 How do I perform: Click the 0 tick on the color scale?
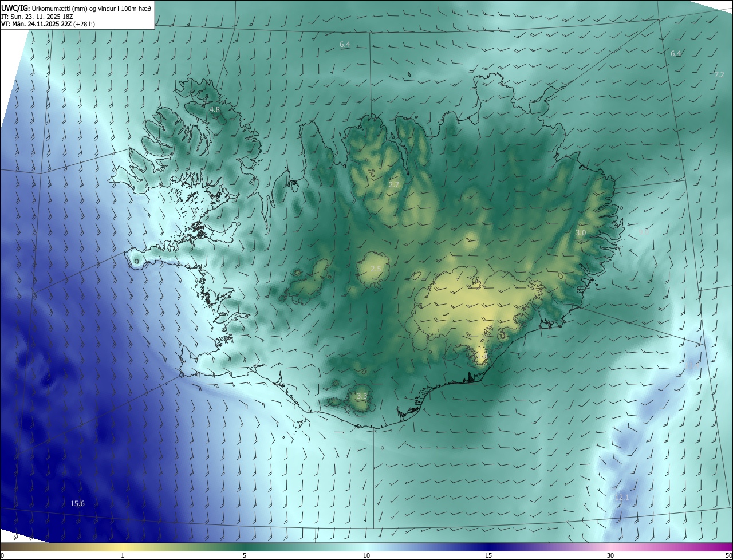click(2, 555)
